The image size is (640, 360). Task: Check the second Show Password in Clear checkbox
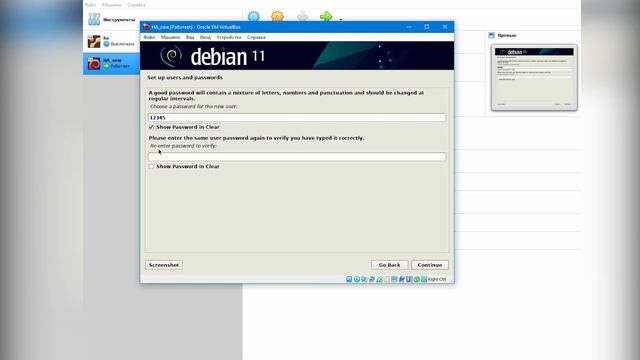coord(151,167)
